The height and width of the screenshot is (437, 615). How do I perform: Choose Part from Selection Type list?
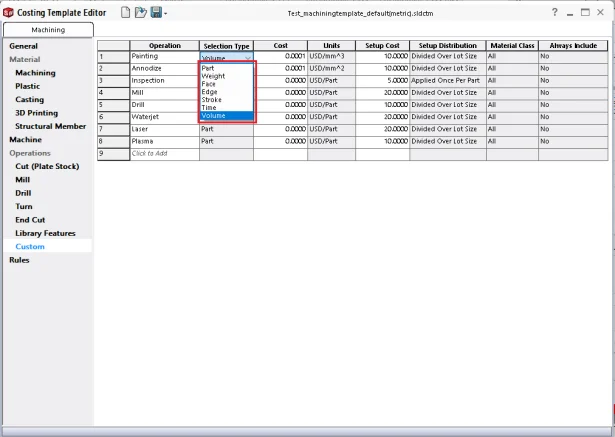click(227, 68)
